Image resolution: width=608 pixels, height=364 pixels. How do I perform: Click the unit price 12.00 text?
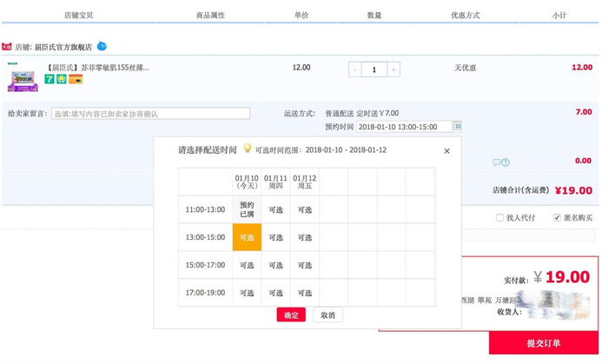point(301,68)
